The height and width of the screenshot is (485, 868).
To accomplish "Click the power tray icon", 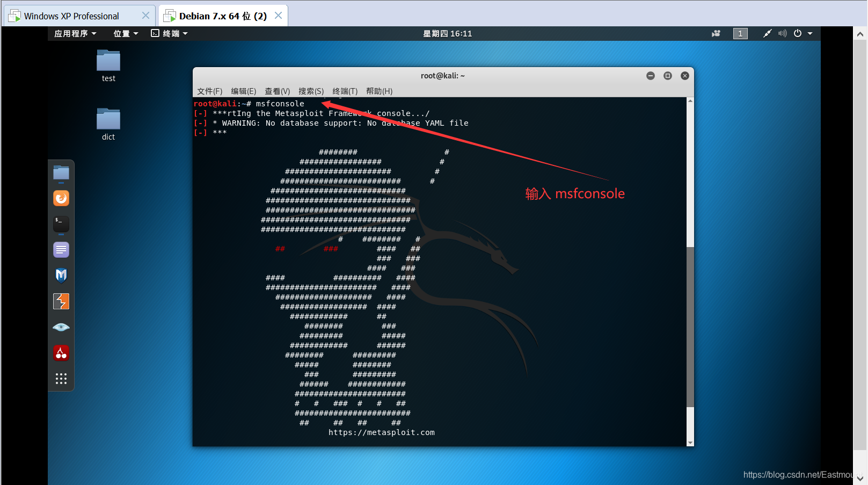I will pyautogui.click(x=798, y=33).
